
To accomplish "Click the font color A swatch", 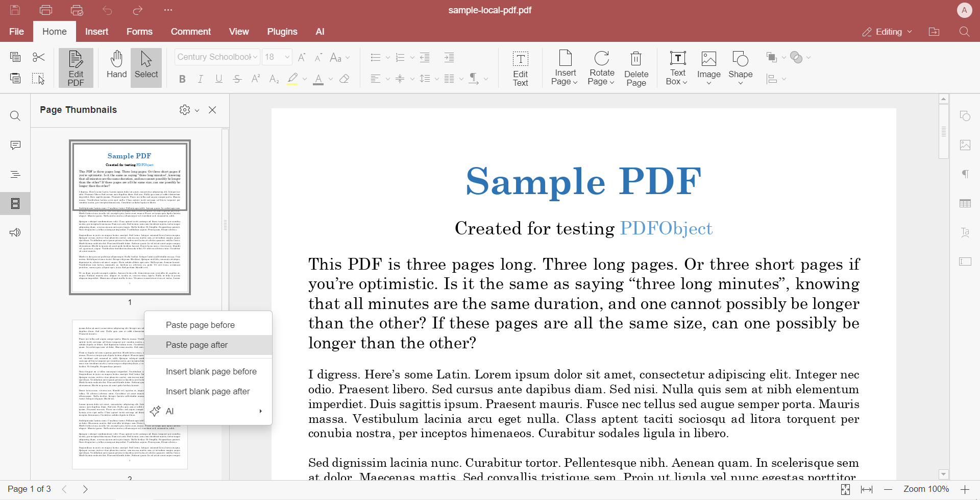I will 318,79.
